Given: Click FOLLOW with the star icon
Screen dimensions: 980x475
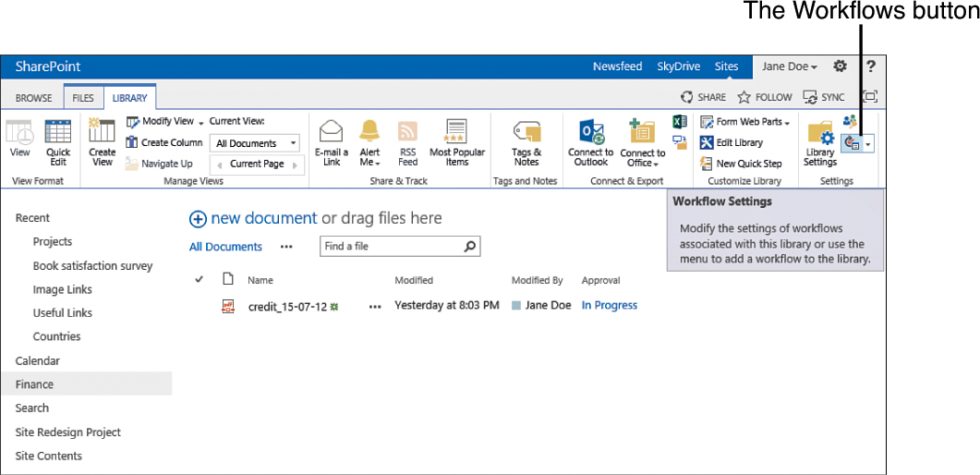Looking at the screenshot, I should [765, 98].
